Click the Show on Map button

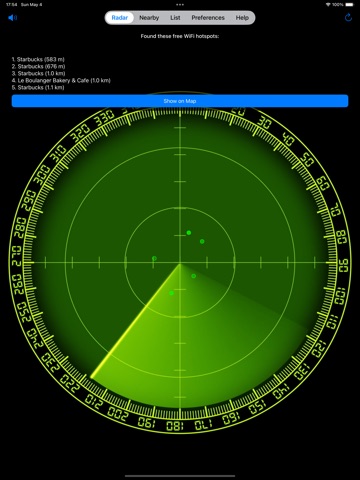(180, 101)
